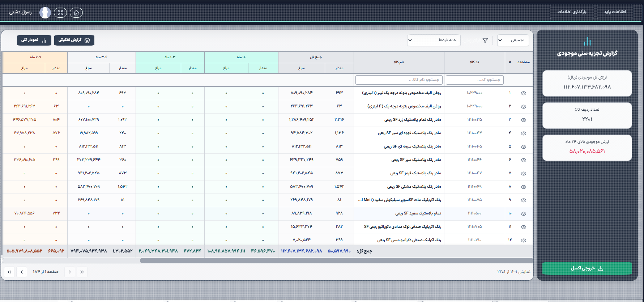
Task: Click the eye icon on row 6
Action: 523,160
